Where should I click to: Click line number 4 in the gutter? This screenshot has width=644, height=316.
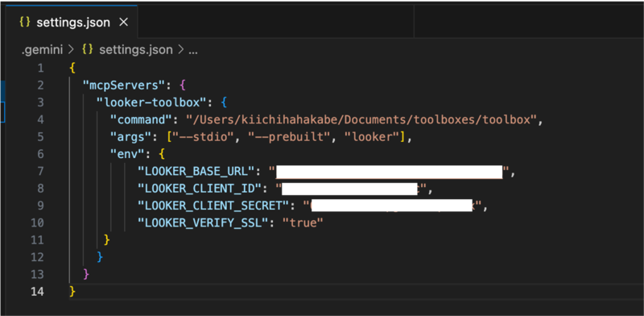(x=40, y=120)
